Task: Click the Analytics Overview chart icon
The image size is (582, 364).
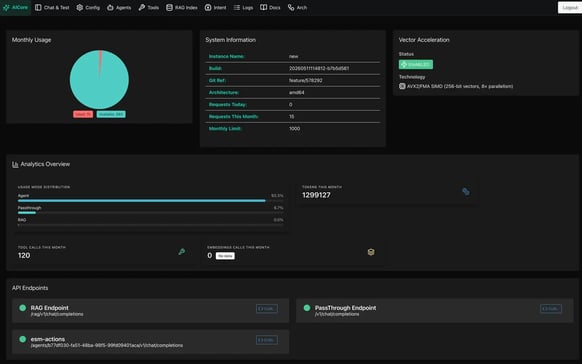Action: pyautogui.click(x=15, y=164)
